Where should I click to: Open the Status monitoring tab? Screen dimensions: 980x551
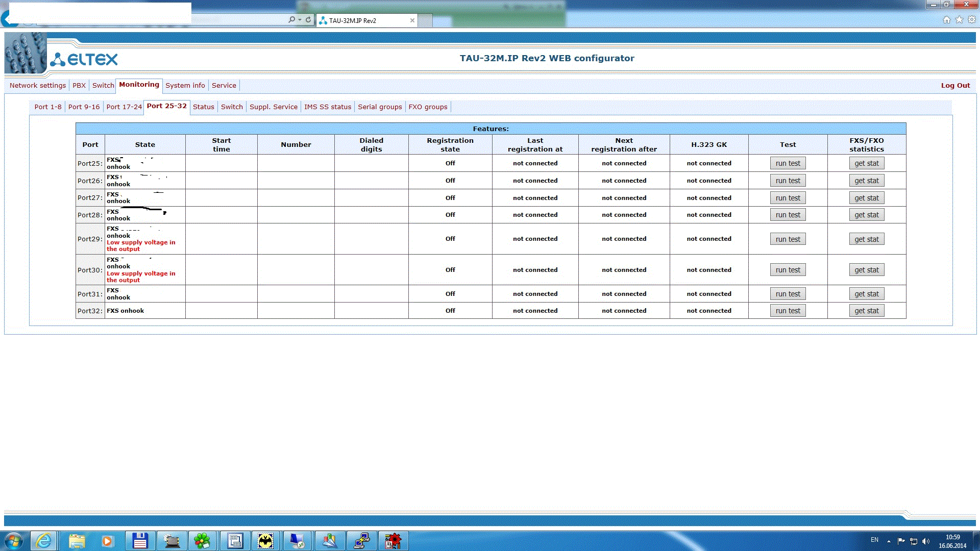coord(204,107)
